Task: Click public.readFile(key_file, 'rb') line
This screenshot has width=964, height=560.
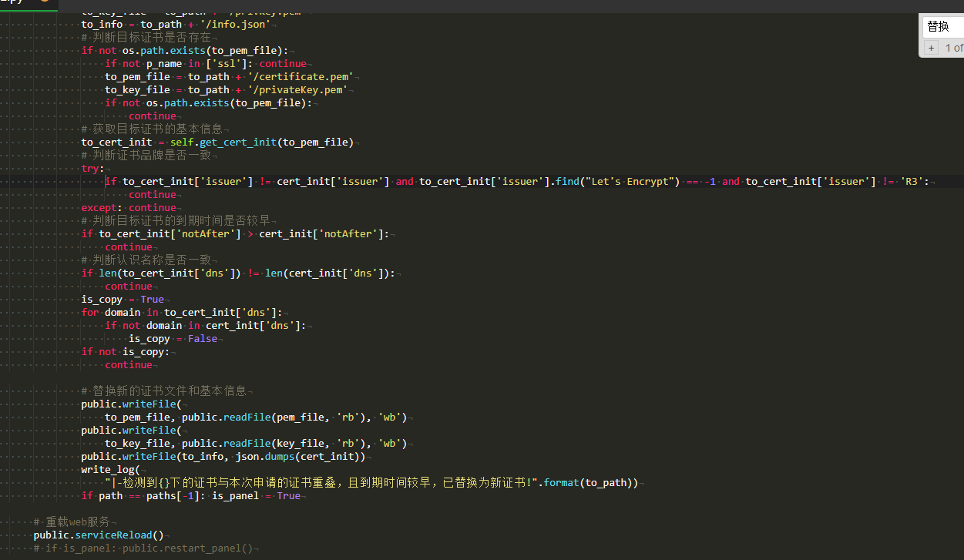Action: pos(257,444)
